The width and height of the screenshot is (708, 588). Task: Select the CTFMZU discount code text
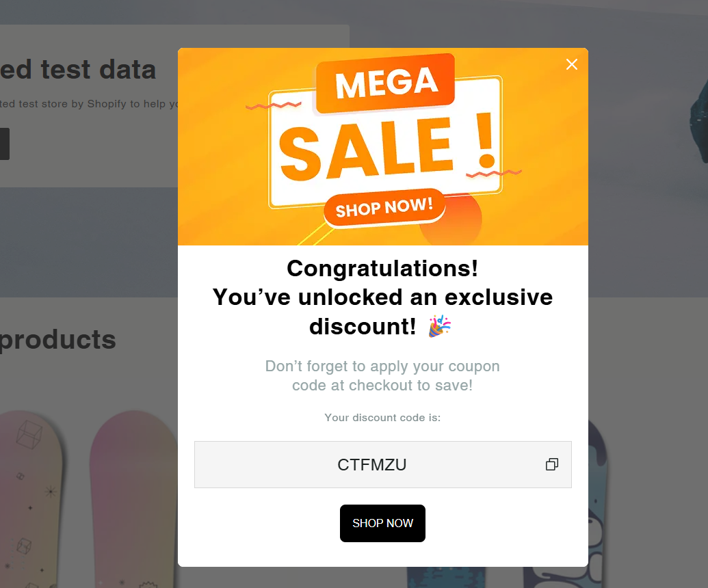pos(372,464)
